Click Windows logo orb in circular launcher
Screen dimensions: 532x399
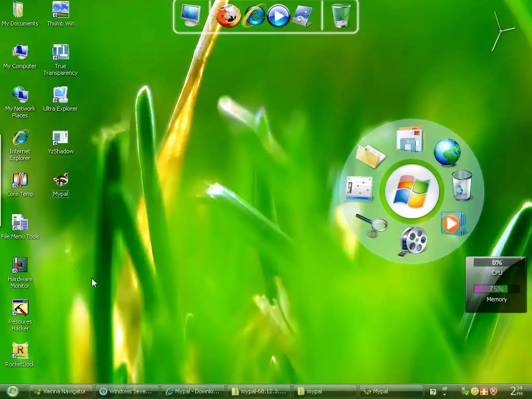point(412,191)
